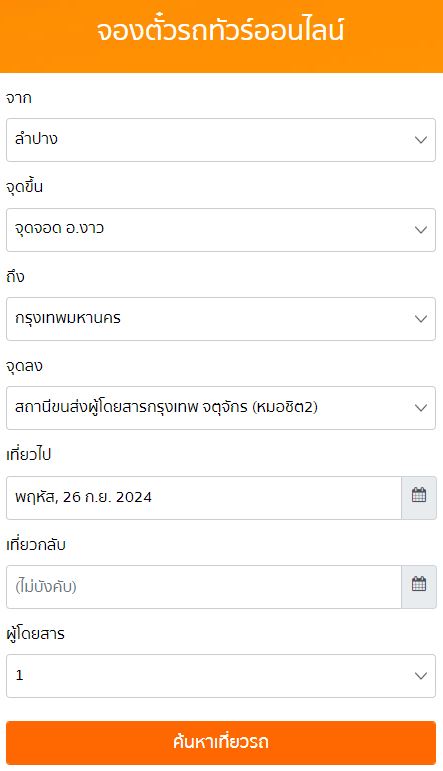443x771 pixels.
Task: Click the chevron arrow in the passenger count box
Action: click(x=421, y=676)
